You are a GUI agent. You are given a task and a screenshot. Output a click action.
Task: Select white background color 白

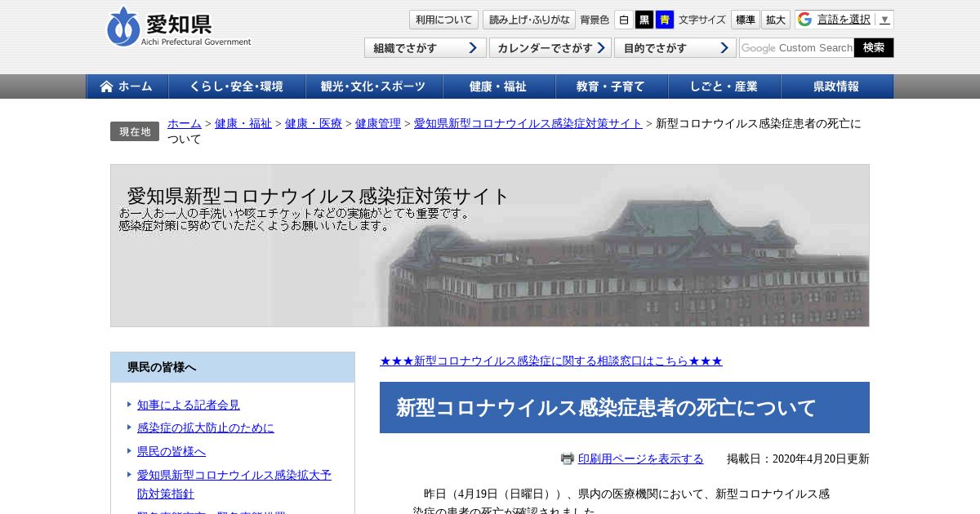(623, 20)
